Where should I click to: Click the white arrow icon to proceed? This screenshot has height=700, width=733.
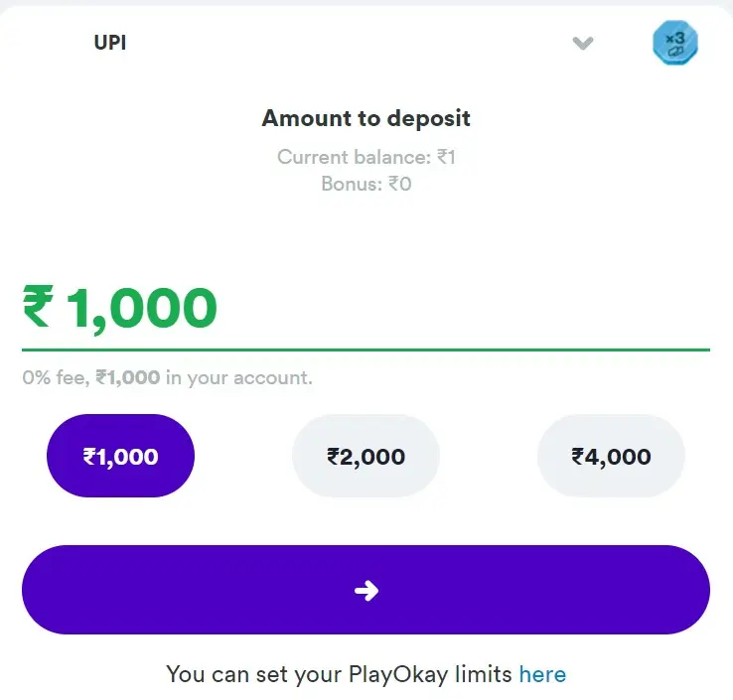366,591
